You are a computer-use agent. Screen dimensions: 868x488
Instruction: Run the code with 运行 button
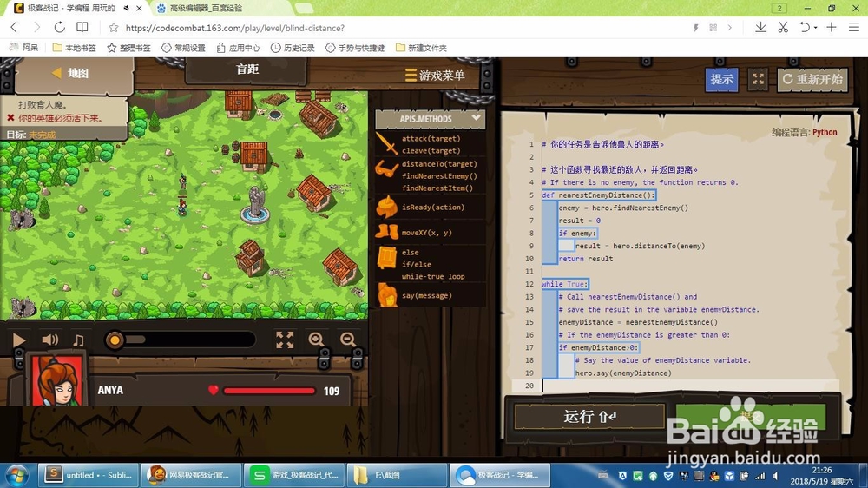coord(589,416)
